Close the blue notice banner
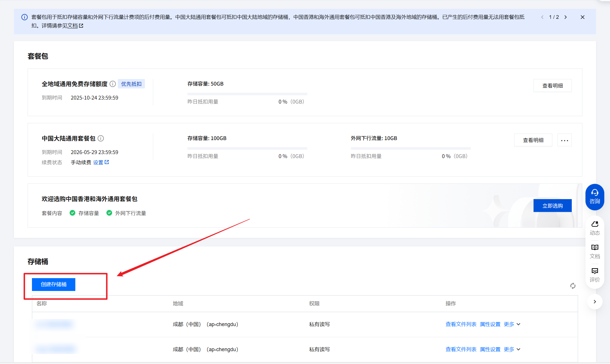The image size is (610, 364). 583,17
